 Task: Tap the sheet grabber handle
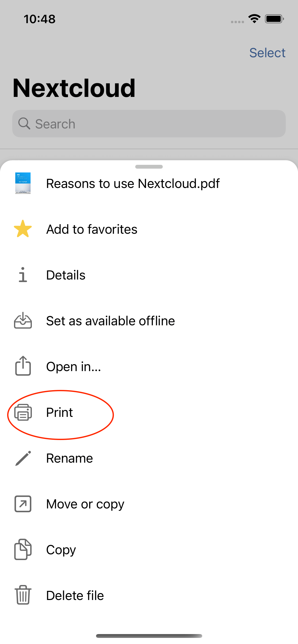pyautogui.click(x=149, y=167)
